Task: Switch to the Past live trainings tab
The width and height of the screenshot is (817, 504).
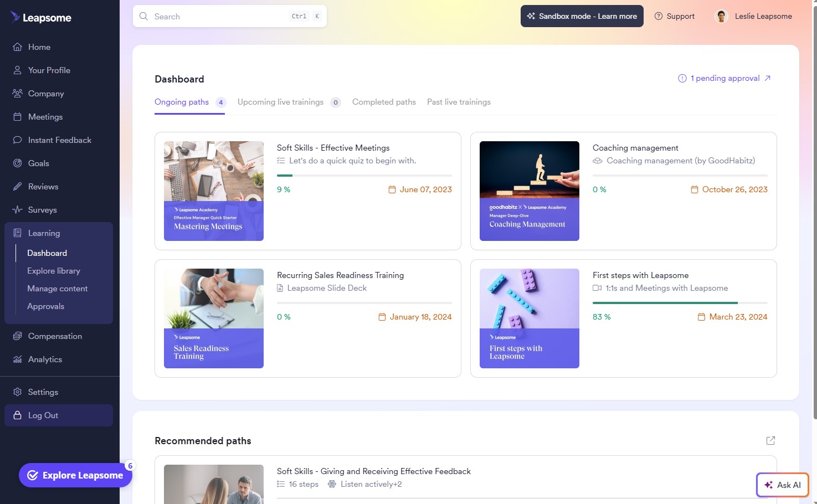Action: point(459,102)
